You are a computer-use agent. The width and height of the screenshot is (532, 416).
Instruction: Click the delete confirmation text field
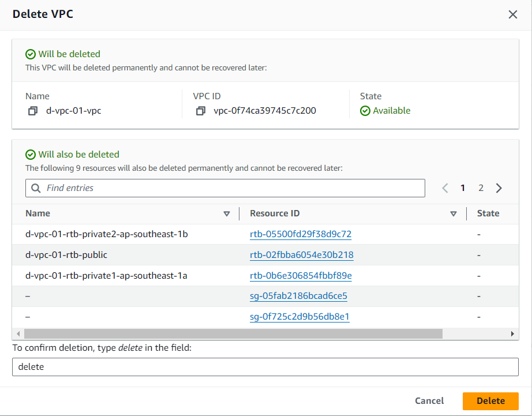click(265, 367)
